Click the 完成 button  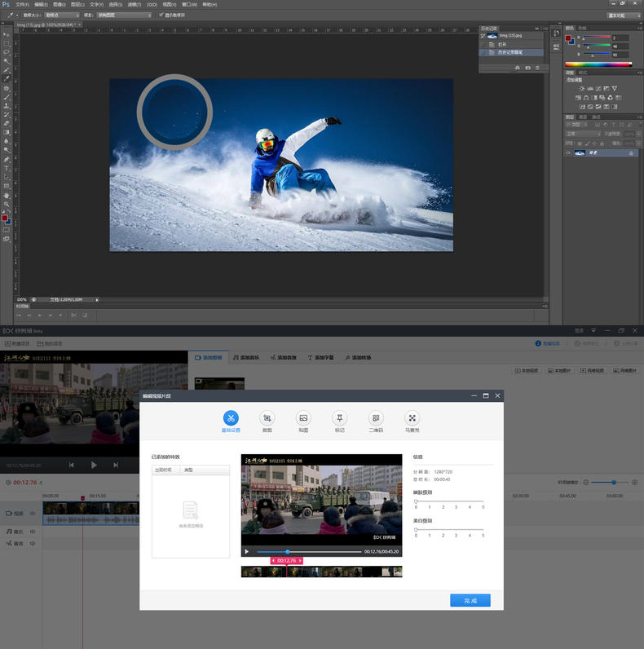point(470,600)
